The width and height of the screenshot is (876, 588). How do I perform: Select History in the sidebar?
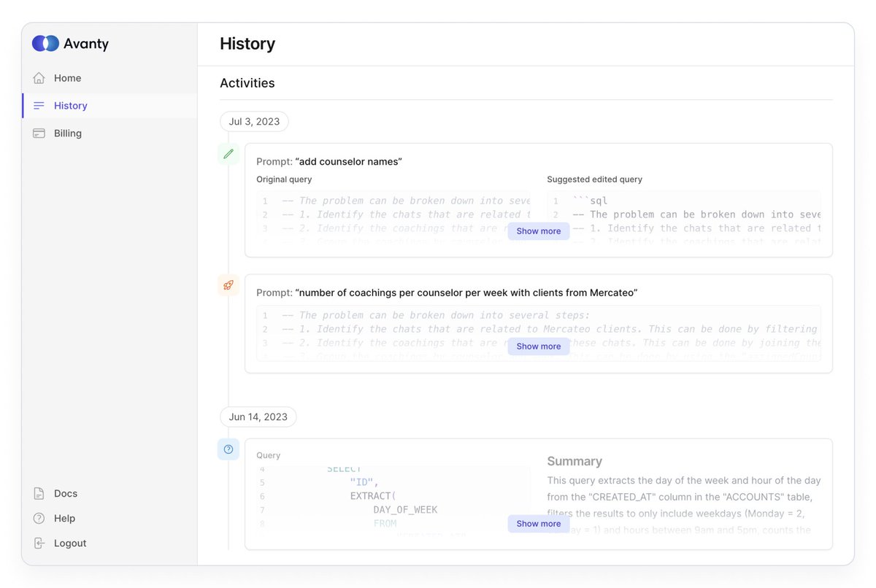tap(109, 106)
